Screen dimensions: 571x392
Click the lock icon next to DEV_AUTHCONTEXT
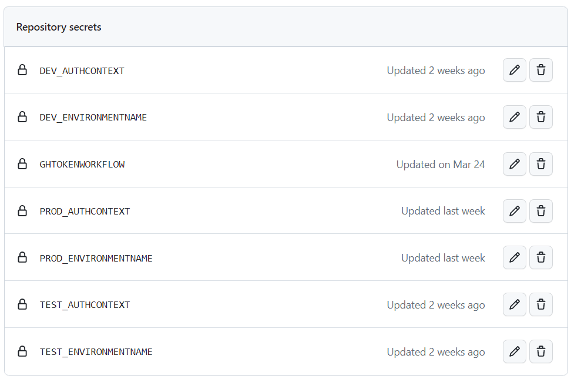click(22, 70)
